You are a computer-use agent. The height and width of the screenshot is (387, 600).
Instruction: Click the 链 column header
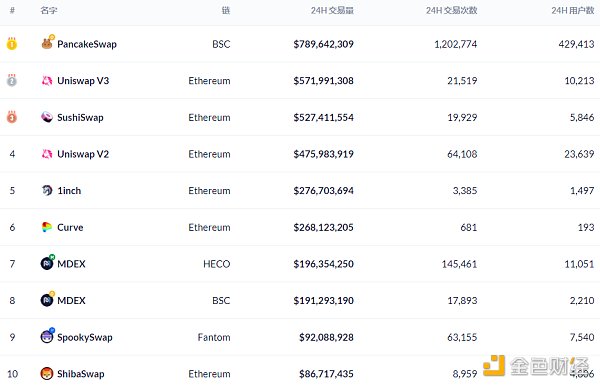pos(226,10)
